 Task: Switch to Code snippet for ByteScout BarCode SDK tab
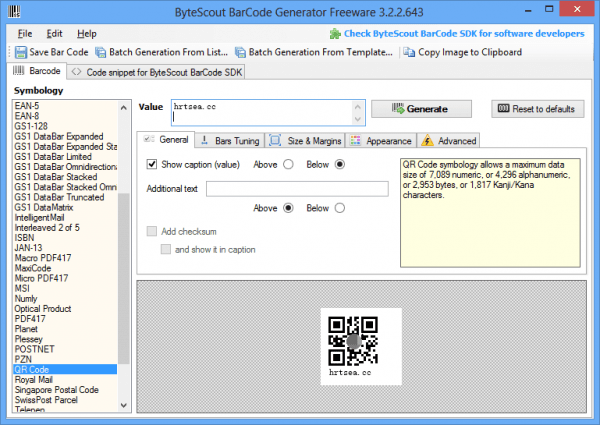[x=156, y=72]
